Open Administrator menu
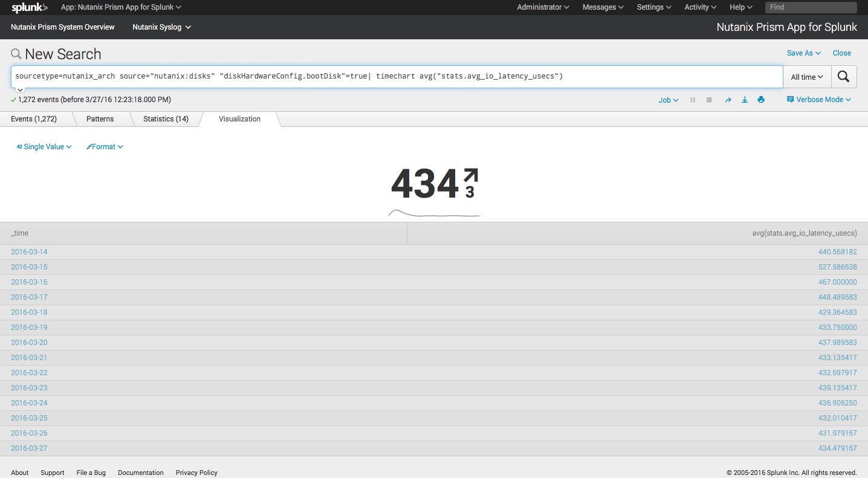Image resolution: width=868 pixels, height=478 pixels. (x=543, y=7)
